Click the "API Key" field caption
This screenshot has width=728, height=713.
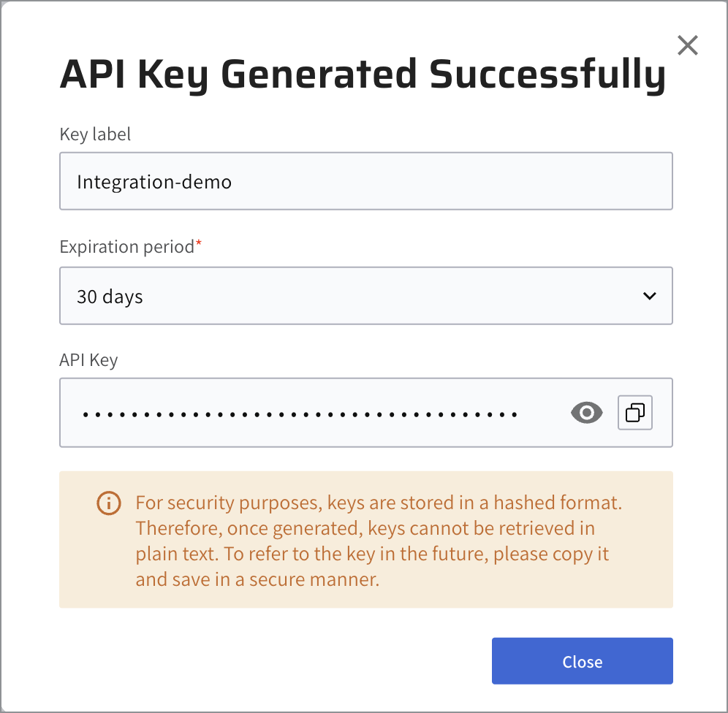(88, 360)
